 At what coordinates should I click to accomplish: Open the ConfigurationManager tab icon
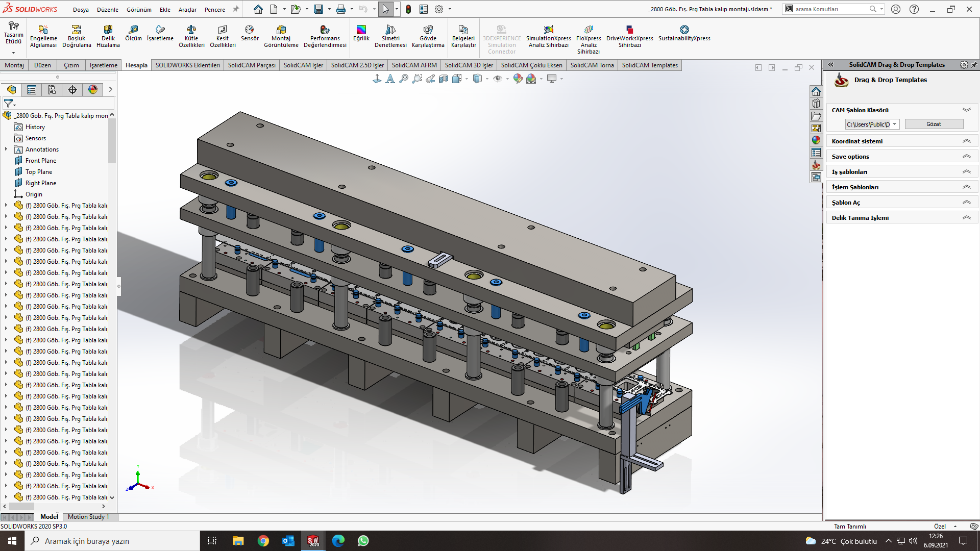(52, 90)
